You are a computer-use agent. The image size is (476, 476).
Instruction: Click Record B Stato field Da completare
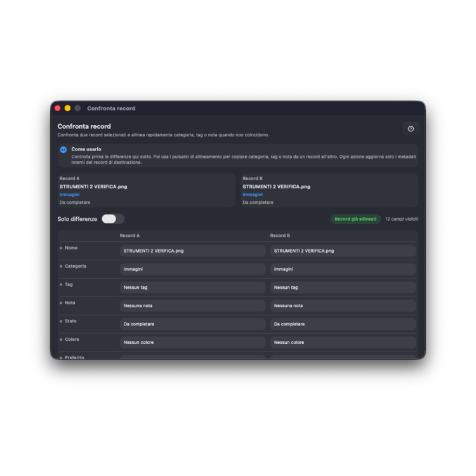(343, 324)
